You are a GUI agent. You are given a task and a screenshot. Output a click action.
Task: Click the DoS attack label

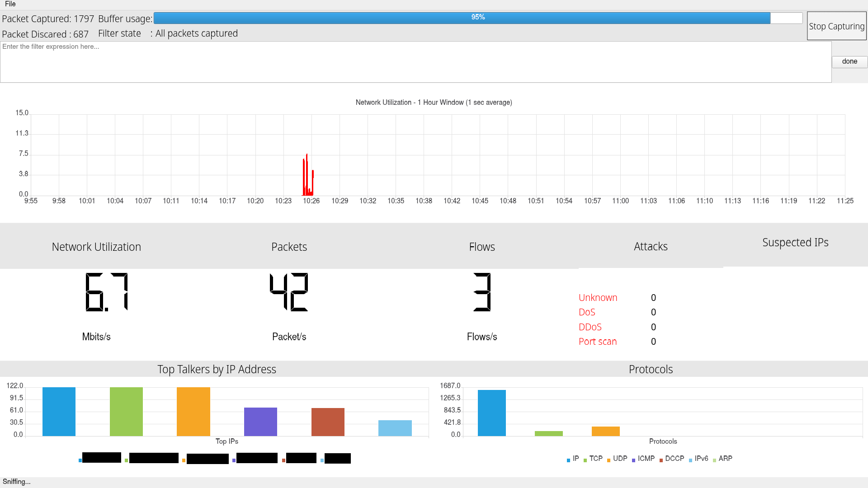587,312
